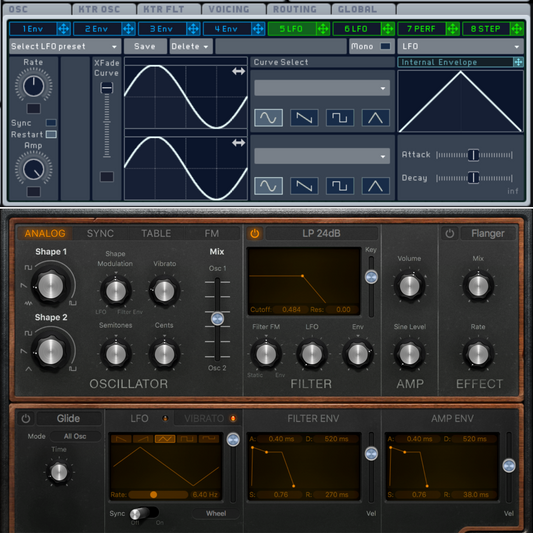Screen dimensions: 533x533
Task: Select square wave in lower Curve Select row
Action: (x=340, y=186)
